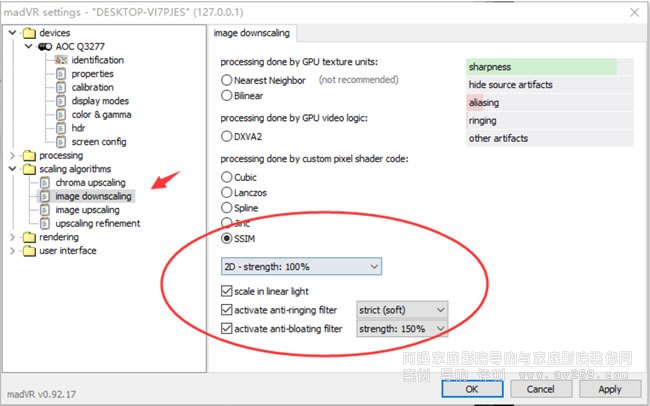Image resolution: width=650 pixels, height=406 pixels.
Task: Click the green sharpness rating bar
Action: point(540,67)
